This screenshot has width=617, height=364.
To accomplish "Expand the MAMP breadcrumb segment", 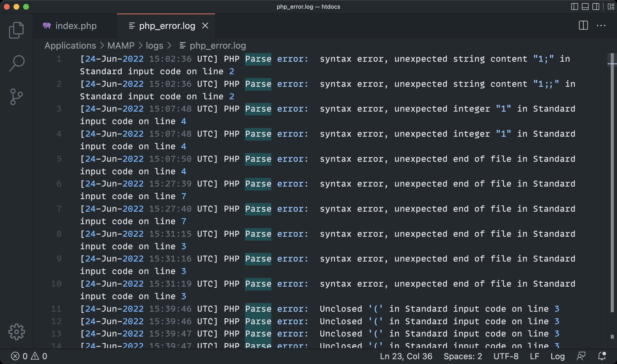I will pos(121,46).
